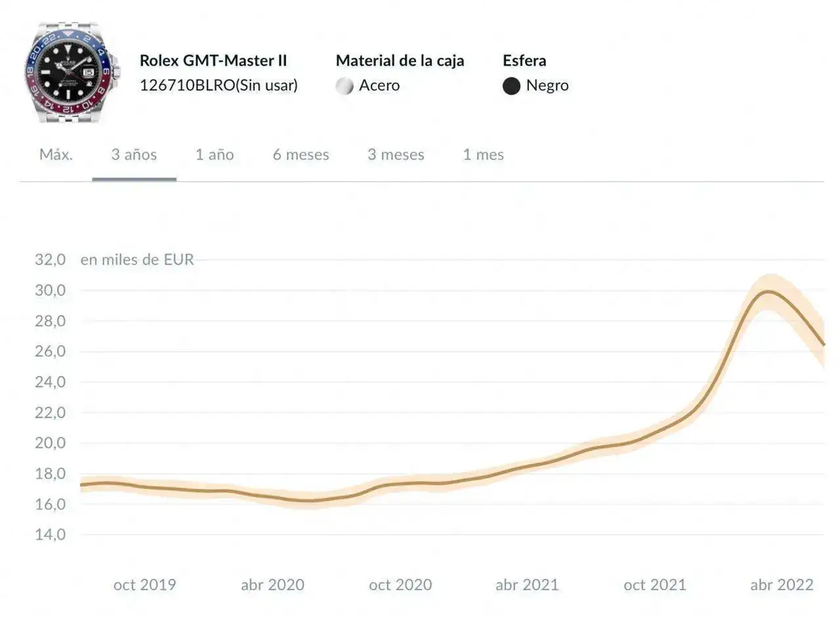
Task: Click the oct 2020 axis label
Action: tap(400, 585)
